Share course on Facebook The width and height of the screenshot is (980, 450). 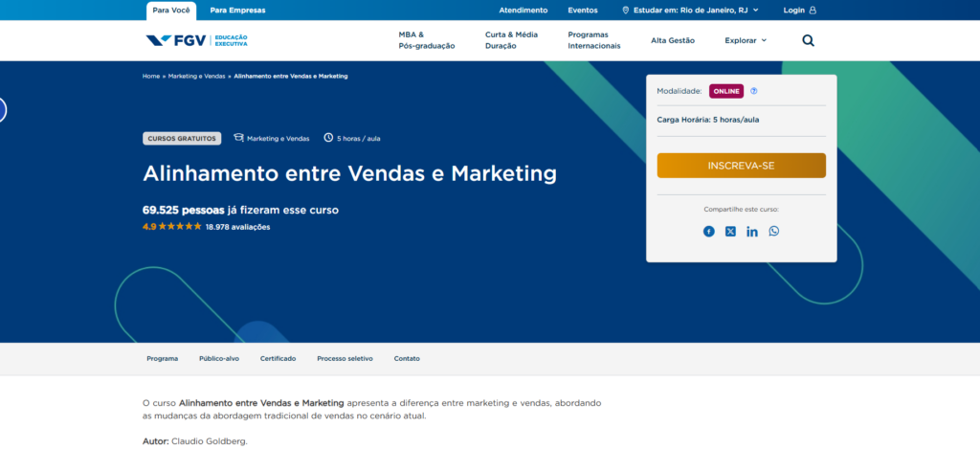[709, 232]
